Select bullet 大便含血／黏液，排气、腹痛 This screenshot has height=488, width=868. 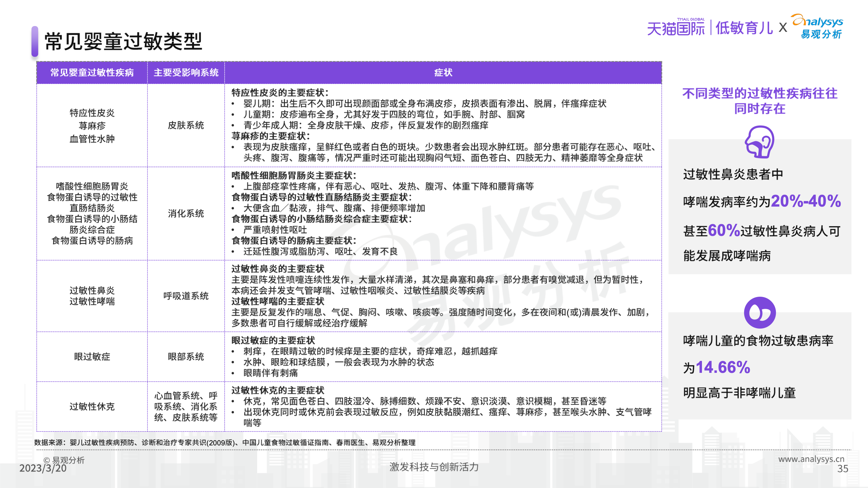[328, 208]
